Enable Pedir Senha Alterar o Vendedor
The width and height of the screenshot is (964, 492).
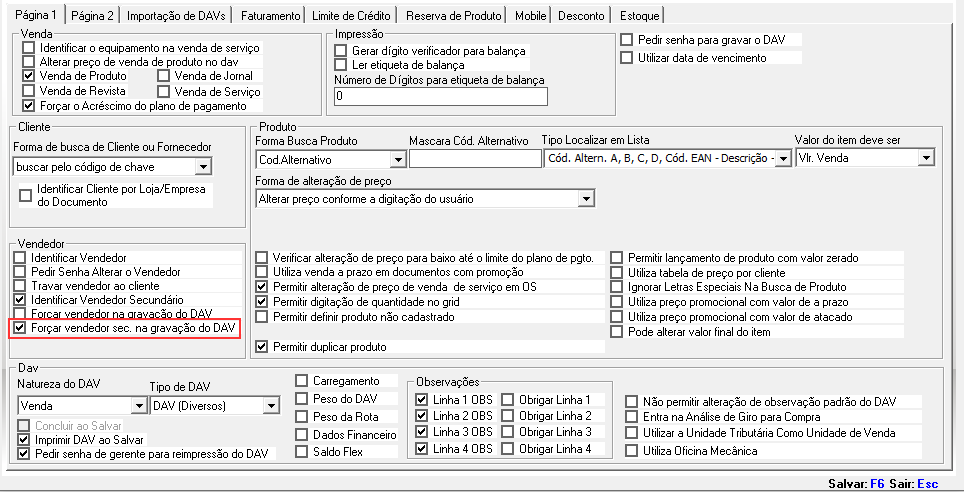[20, 272]
